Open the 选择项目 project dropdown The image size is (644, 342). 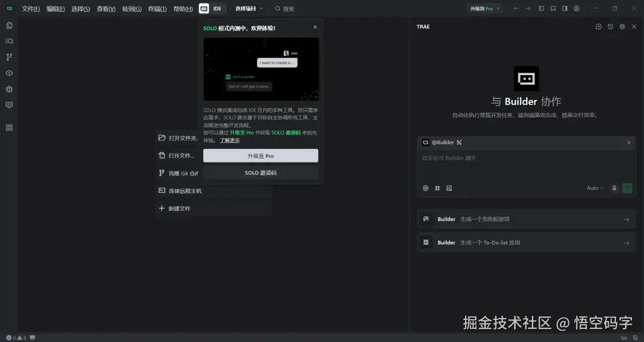(x=249, y=8)
